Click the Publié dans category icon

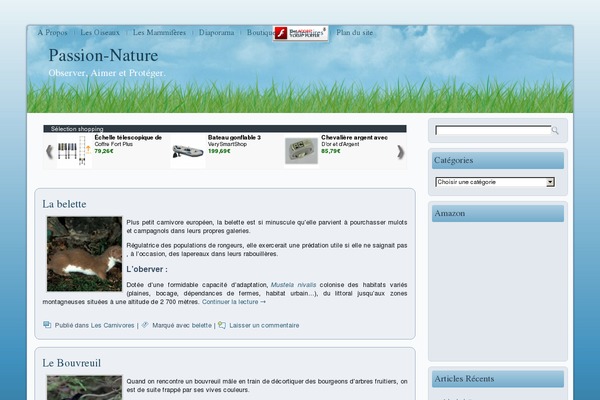tap(47, 325)
